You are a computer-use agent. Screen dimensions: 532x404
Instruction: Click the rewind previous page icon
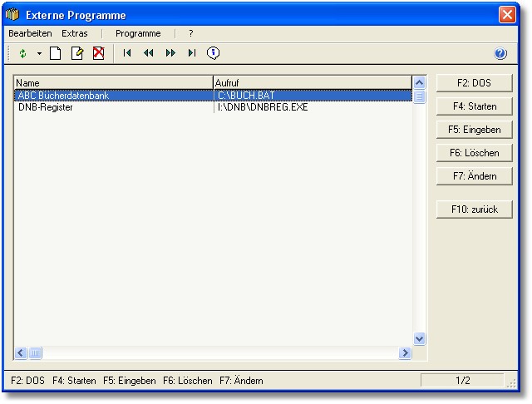pos(149,53)
